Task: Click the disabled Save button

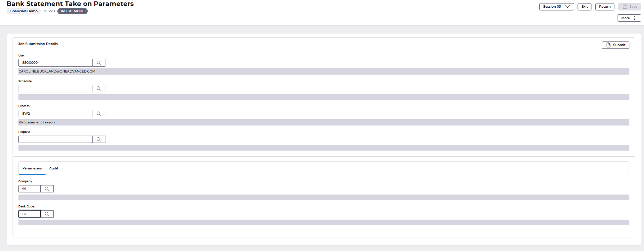Action: click(x=629, y=7)
